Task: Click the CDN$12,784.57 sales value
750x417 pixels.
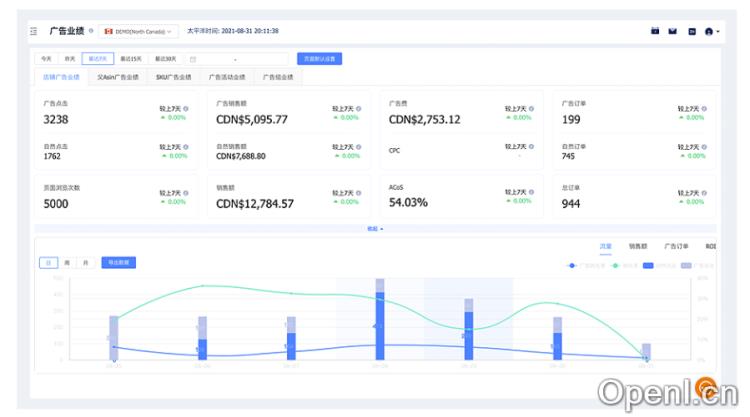Action: pyautogui.click(x=255, y=204)
